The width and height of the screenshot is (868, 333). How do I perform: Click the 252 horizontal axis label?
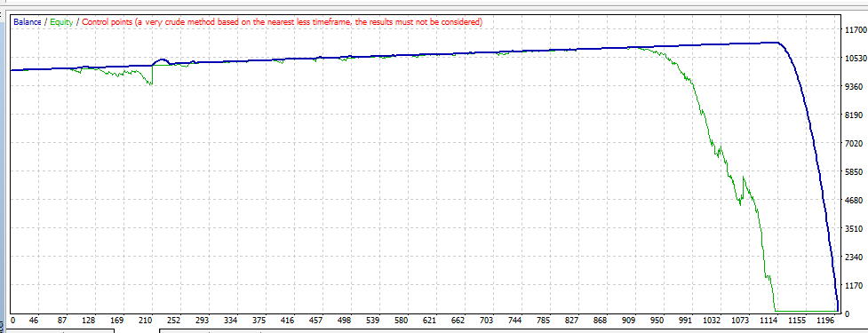pos(173,321)
